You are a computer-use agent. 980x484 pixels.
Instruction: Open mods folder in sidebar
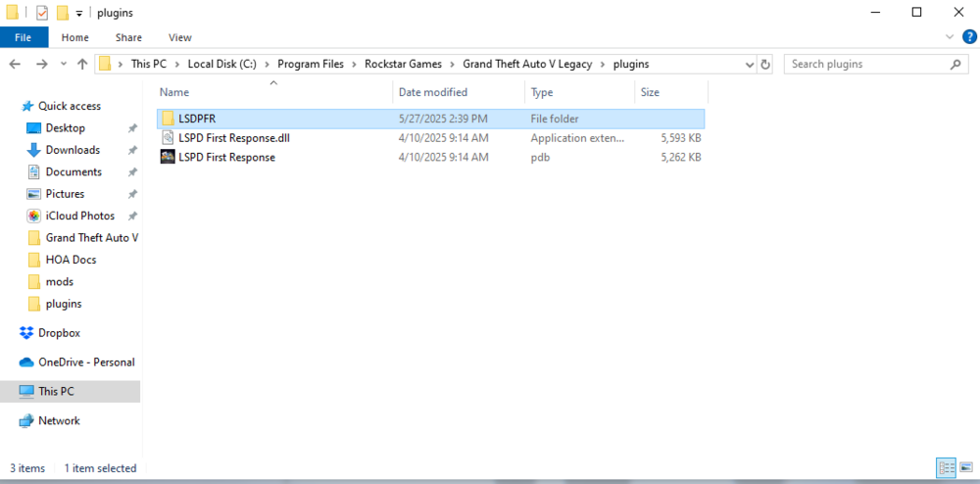[60, 281]
